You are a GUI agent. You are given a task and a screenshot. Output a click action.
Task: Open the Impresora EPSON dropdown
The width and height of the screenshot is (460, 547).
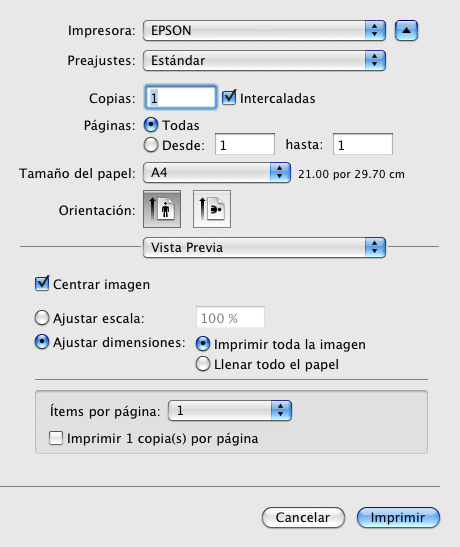[x=264, y=31]
